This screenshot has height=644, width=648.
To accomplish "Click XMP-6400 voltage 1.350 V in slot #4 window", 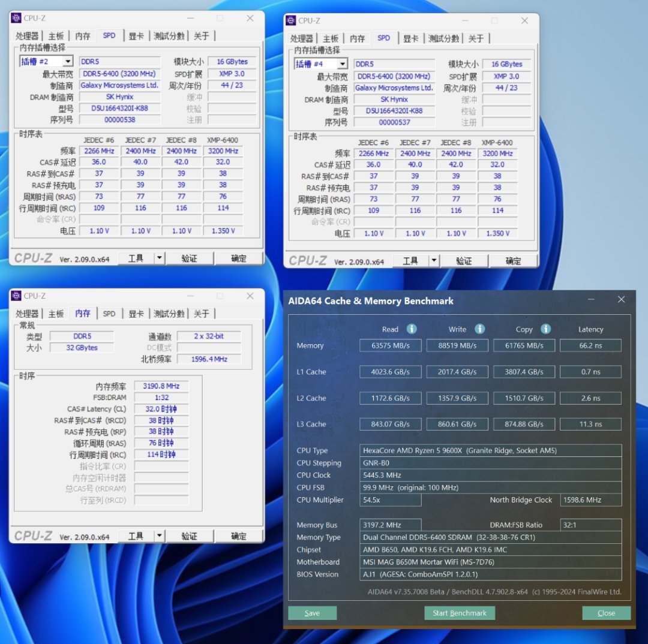I will click(x=497, y=233).
